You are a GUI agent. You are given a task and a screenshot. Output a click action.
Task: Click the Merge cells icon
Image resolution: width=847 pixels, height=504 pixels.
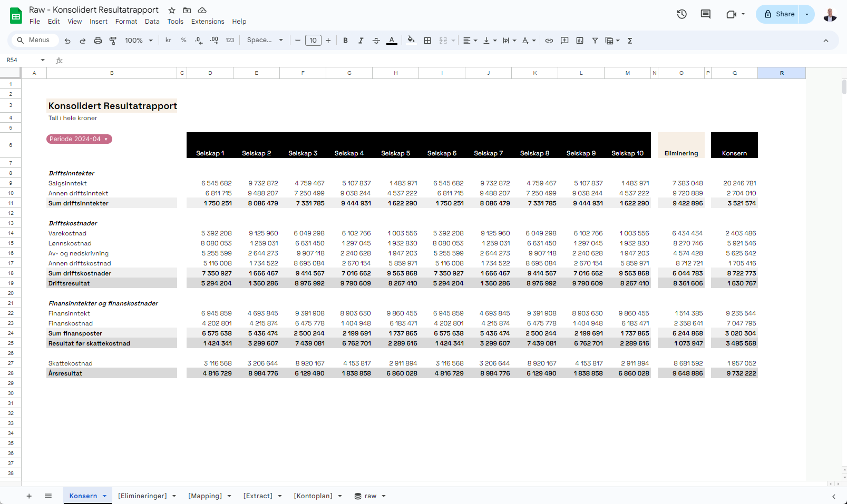pyautogui.click(x=443, y=41)
